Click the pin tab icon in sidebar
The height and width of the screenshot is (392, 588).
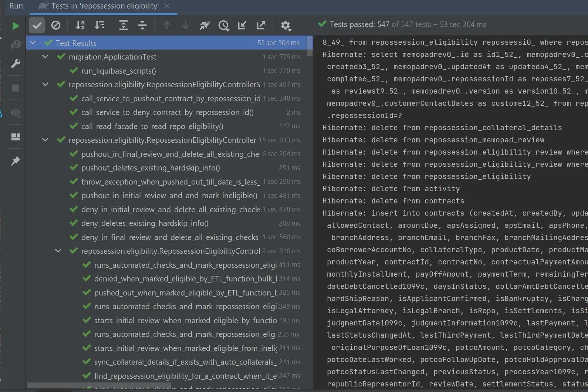(16, 161)
